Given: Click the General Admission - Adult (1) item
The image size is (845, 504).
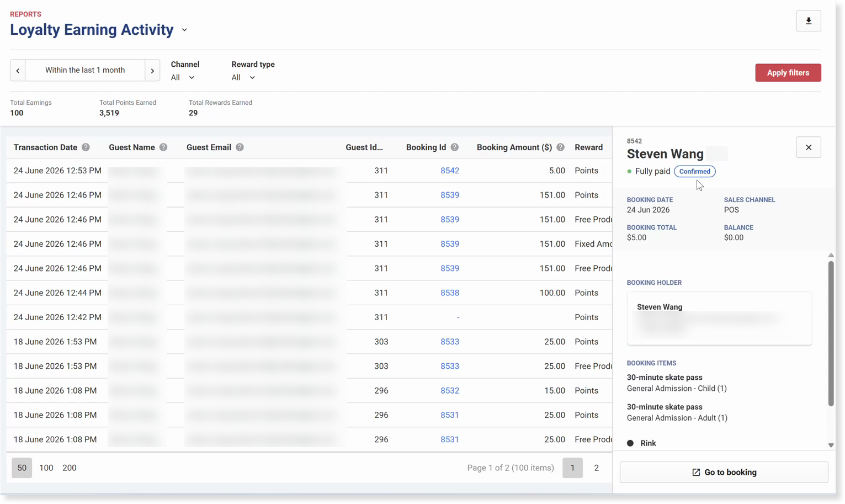Looking at the screenshot, I should (x=677, y=418).
